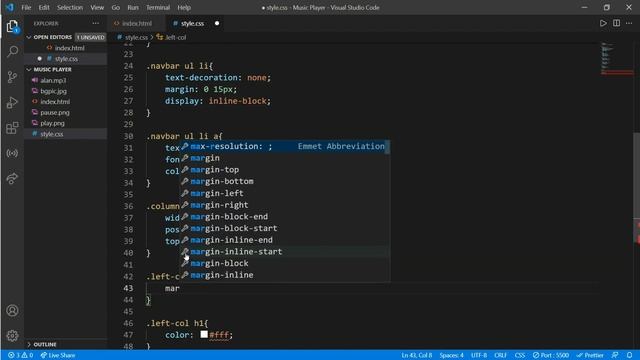
Task: Open the notifications bell in status bar
Action: 629,355
